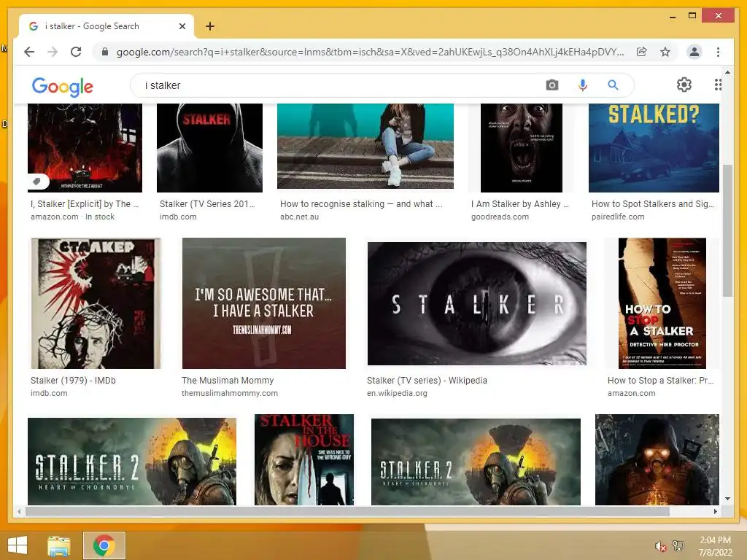Reload the current page
The height and width of the screenshot is (560, 747).
pos(76,52)
